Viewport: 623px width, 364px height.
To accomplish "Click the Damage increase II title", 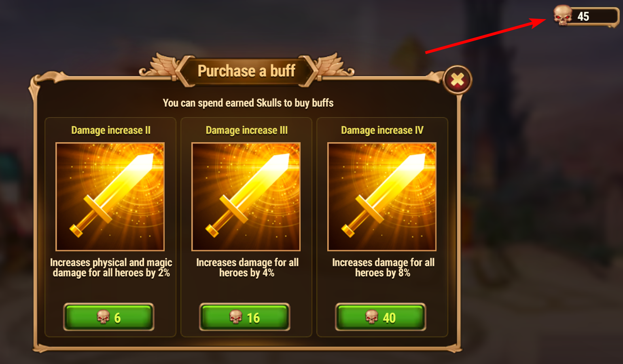I will coord(111,130).
